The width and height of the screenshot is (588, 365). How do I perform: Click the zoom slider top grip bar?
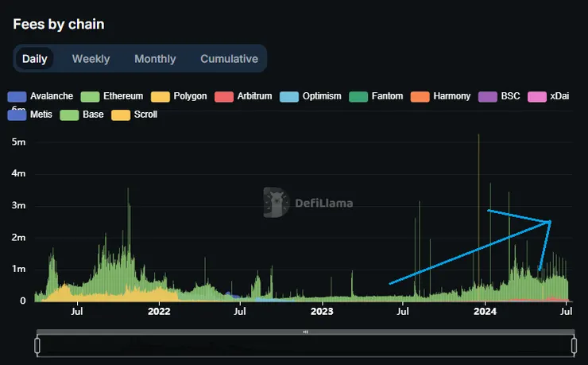coord(306,332)
